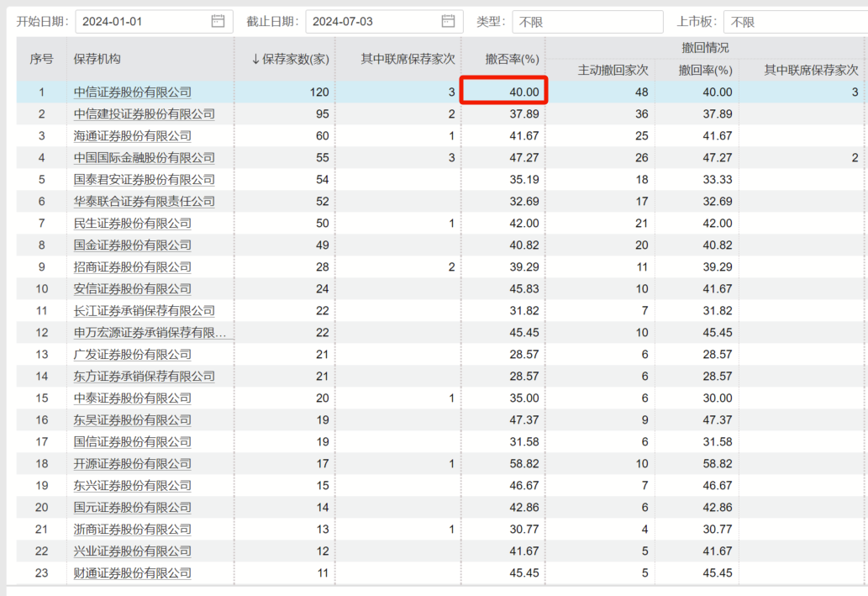Viewport: 868px width, 596px height.
Task: Open the end date calendar icon
Action: click(x=448, y=21)
